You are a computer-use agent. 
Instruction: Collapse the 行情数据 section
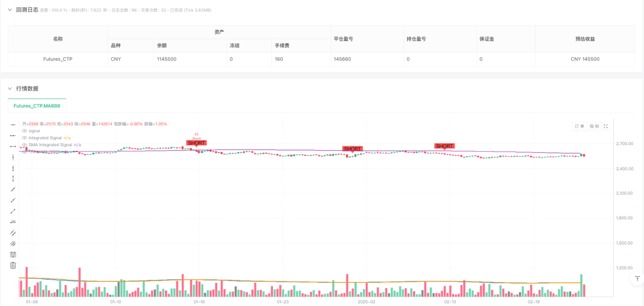[x=9, y=89]
